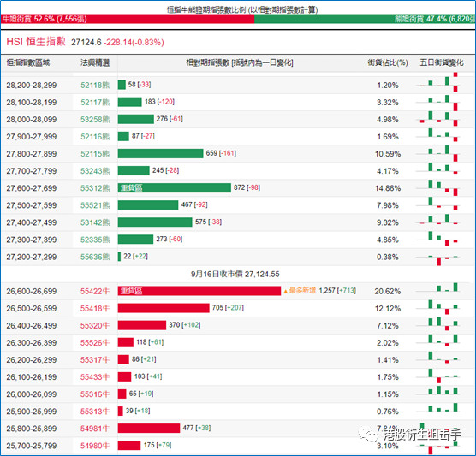
Task: Click the red 重貨區 bar for 26,600-26,699
Action: [199, 291]
